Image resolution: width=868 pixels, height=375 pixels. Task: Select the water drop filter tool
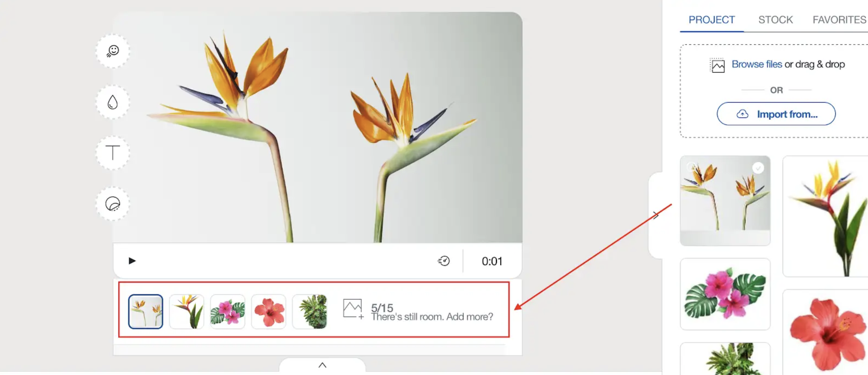[x=113, y=102]
